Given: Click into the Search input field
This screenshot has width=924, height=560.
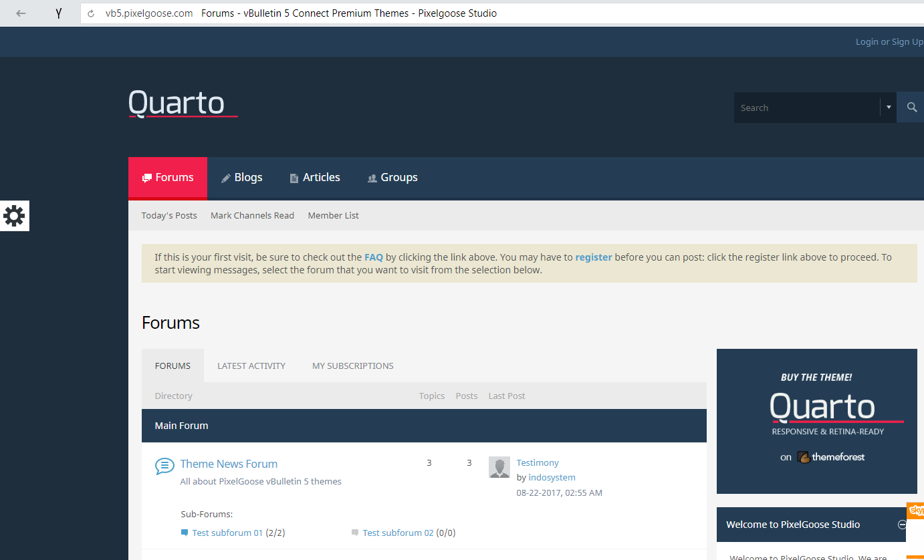Looking at the screenshot, I should [x=807, y=108].
